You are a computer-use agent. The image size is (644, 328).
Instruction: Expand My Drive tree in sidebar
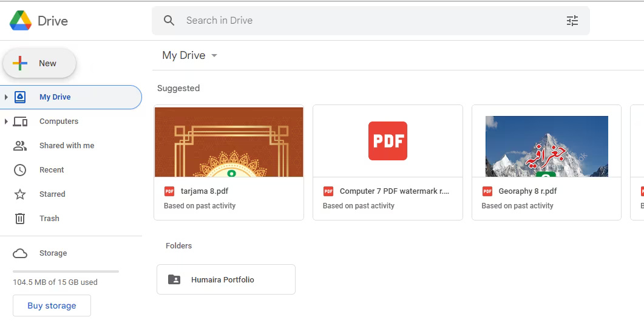[x=5, y=97]
